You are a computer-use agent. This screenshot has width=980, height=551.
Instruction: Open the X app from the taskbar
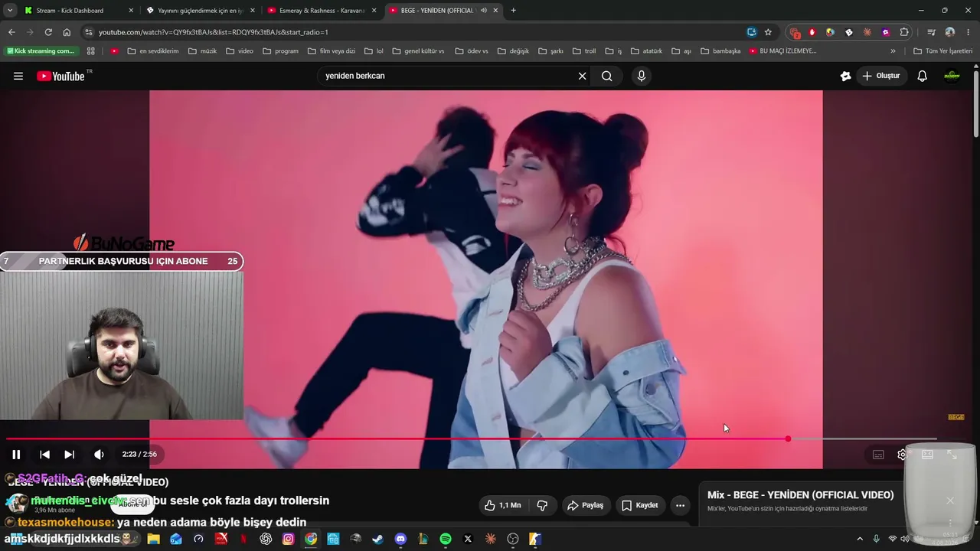[468, 539]
